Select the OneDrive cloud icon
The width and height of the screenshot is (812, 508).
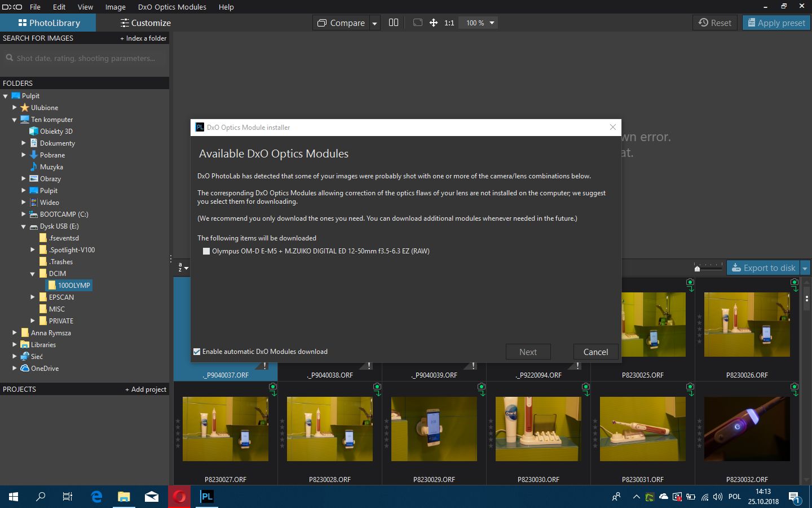25,368
